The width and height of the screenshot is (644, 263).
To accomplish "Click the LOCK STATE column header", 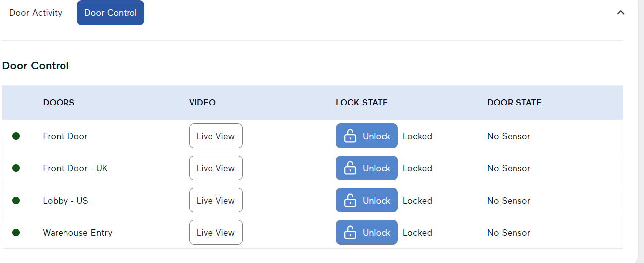I will pyautogui.click(x=362, y=103).
